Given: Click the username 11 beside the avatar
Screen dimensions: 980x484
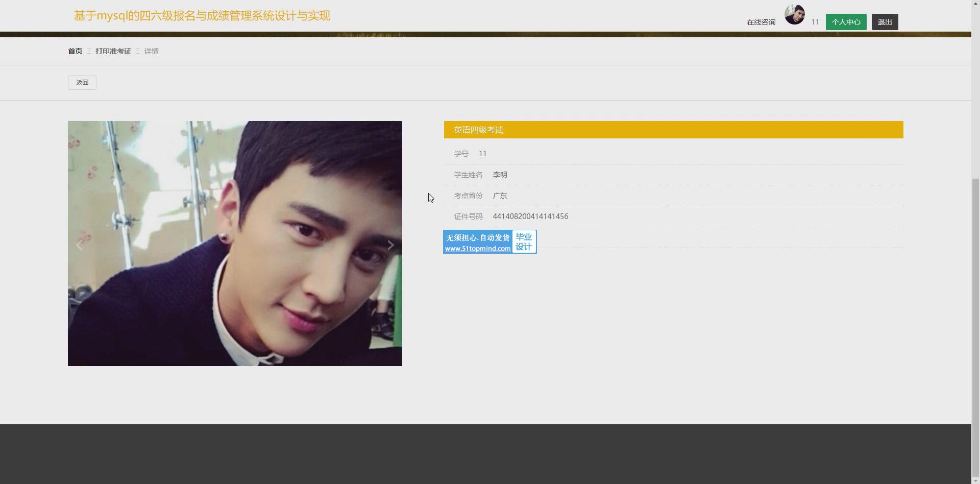Looking at the screenshot, I should 815,22.
